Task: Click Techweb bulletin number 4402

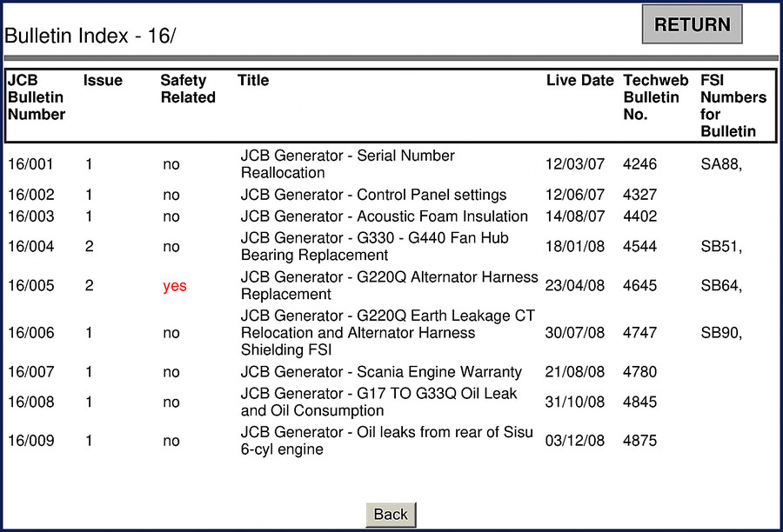Action: (x=639, y=216)
